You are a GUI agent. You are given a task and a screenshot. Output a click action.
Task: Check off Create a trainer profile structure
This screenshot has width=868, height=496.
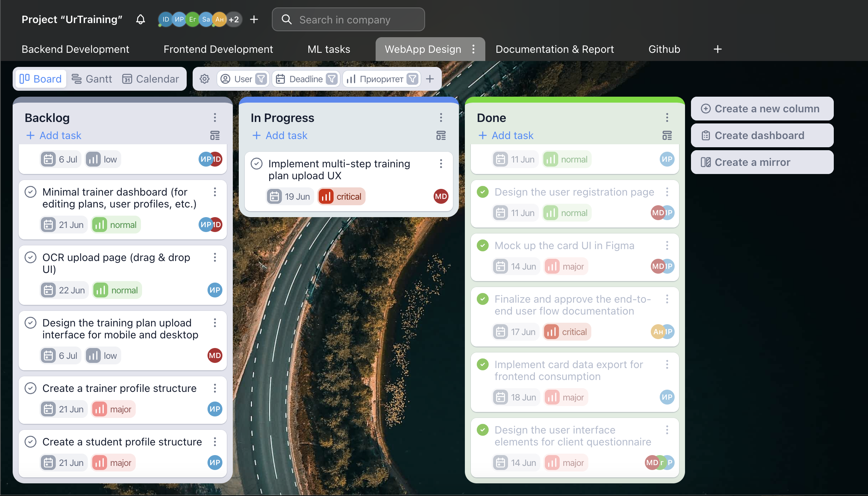[30, 388]
